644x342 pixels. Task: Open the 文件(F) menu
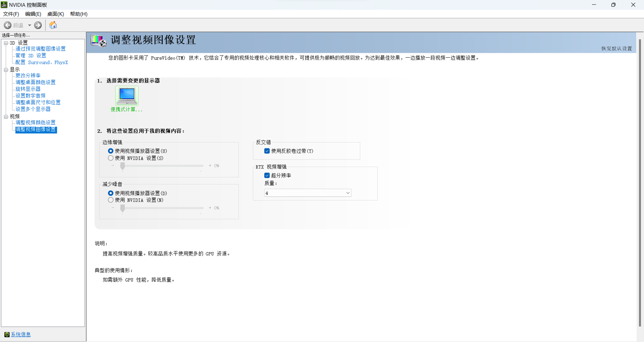pyautogui.click(x=11, y=14)
